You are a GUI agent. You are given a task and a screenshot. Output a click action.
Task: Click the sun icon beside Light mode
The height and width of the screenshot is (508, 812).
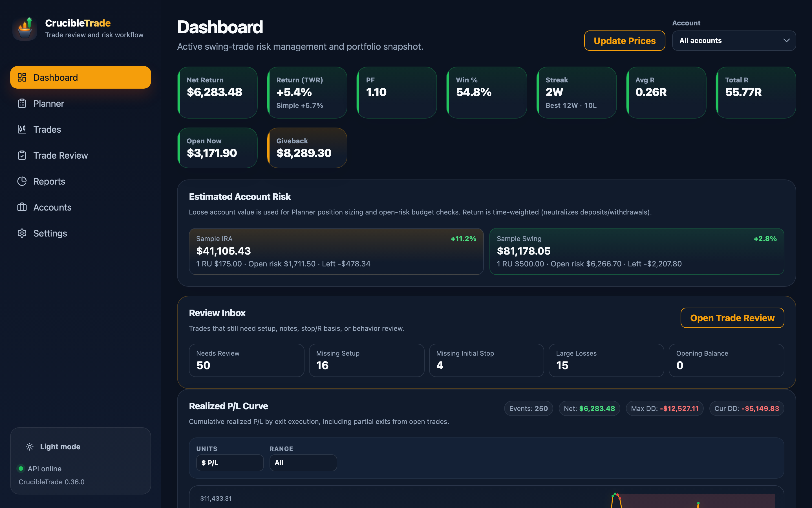[30, 446]
